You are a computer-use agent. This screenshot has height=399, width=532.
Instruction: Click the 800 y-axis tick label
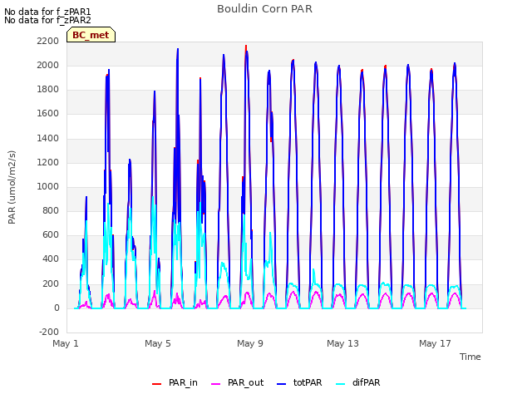point(51,210)
